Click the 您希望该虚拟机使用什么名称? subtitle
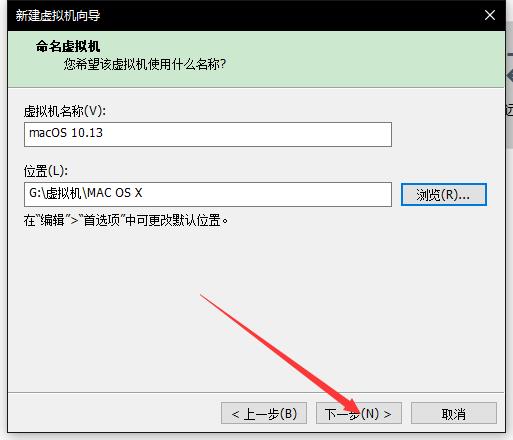The height and width of the screenshot is (440, 513). [145, 64]
